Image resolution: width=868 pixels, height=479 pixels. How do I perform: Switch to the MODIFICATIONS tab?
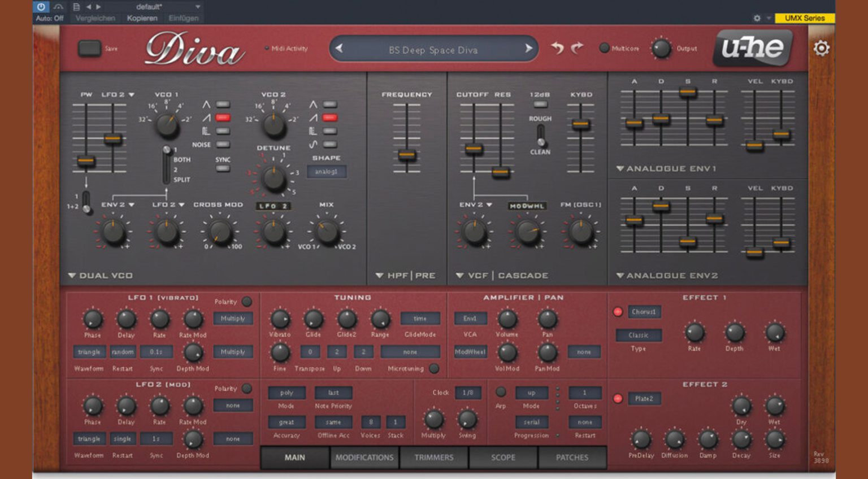364,458
